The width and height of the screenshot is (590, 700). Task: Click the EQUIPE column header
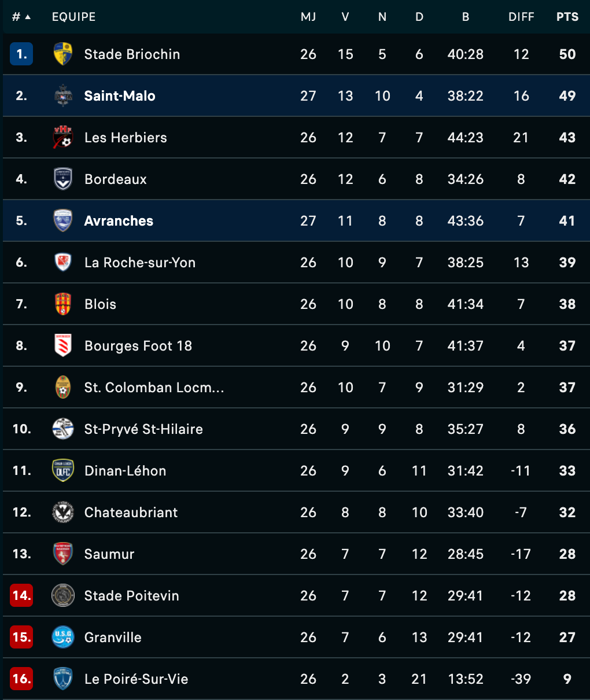[x=74, y=17]
